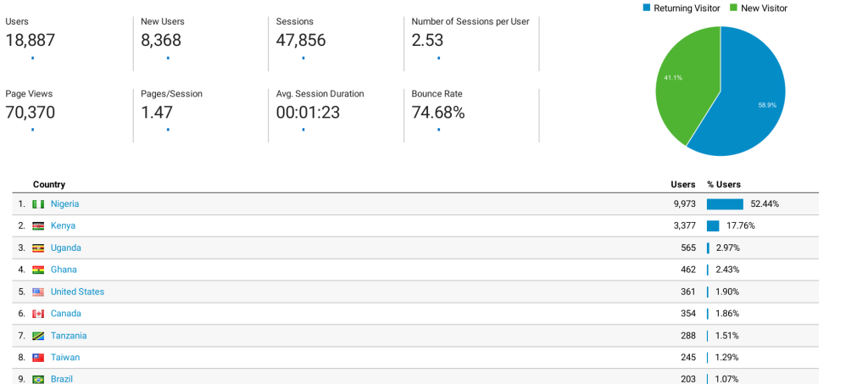Click the Ghana 2.43% percentage
The height and width of the screenshot is (384, 868).
[x=727, y=270]
